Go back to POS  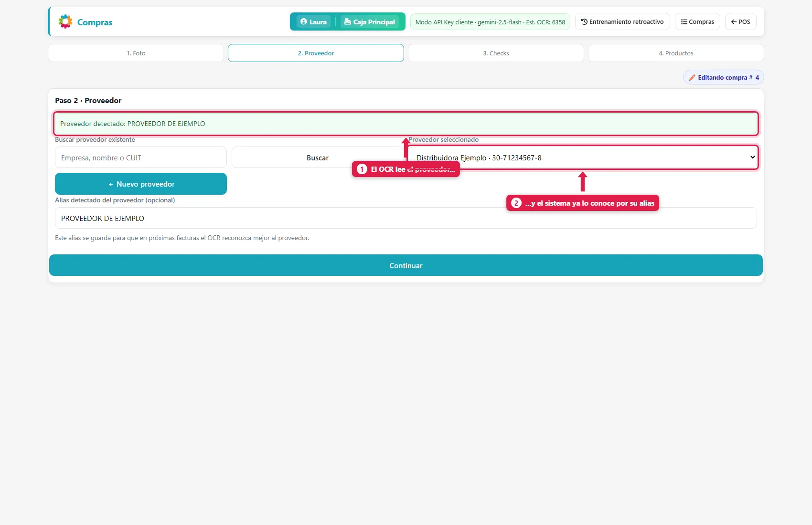tap(740, 21)
